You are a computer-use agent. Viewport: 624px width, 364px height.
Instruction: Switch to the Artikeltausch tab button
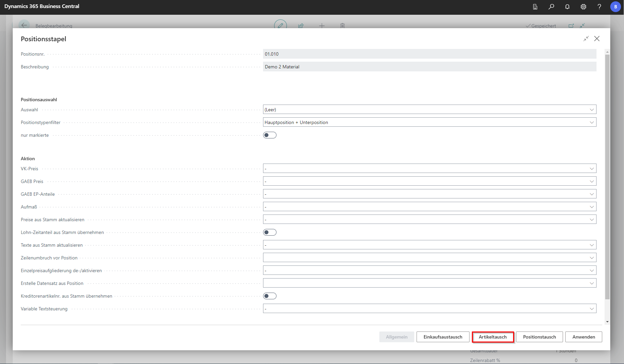(x=493, y=337)
